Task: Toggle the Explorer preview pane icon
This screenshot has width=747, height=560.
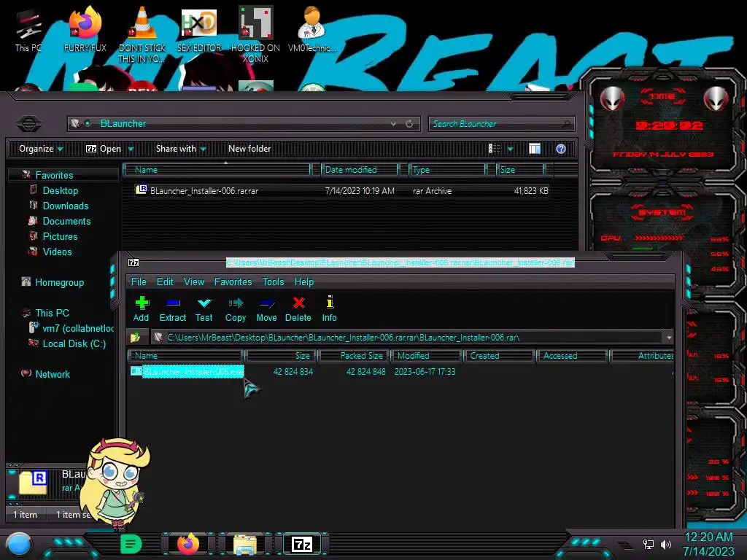Action: pos(535,149)
